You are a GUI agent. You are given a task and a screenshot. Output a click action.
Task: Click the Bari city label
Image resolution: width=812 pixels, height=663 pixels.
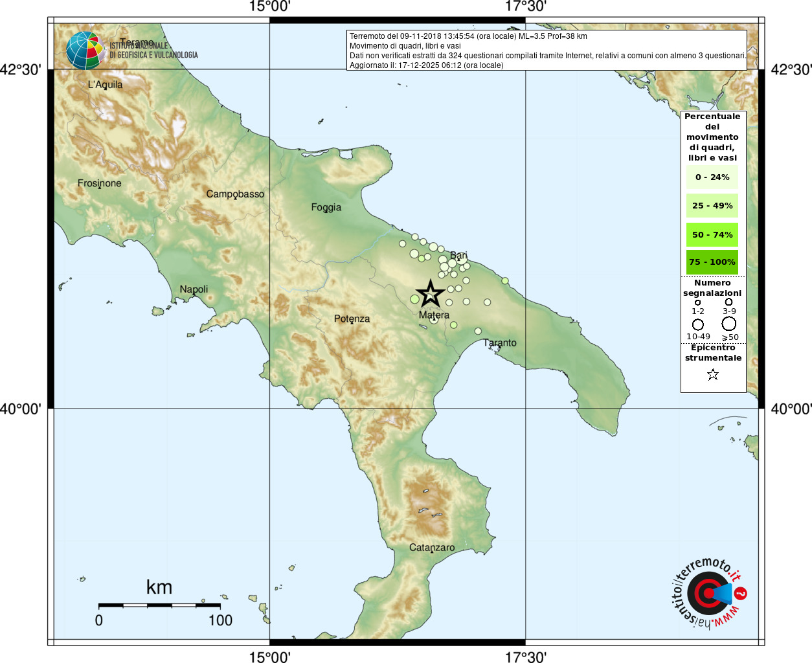tap(458, 256)
